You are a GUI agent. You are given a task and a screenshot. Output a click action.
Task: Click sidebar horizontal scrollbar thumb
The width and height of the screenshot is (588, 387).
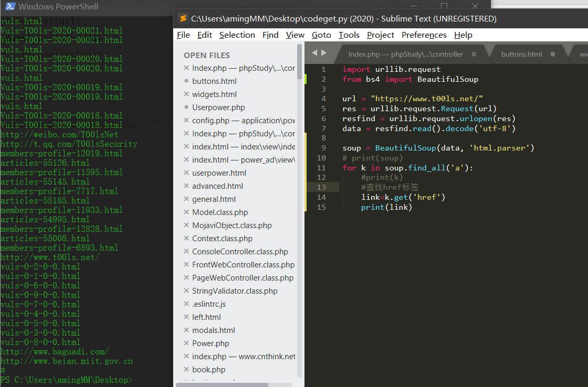click(222, 385)
